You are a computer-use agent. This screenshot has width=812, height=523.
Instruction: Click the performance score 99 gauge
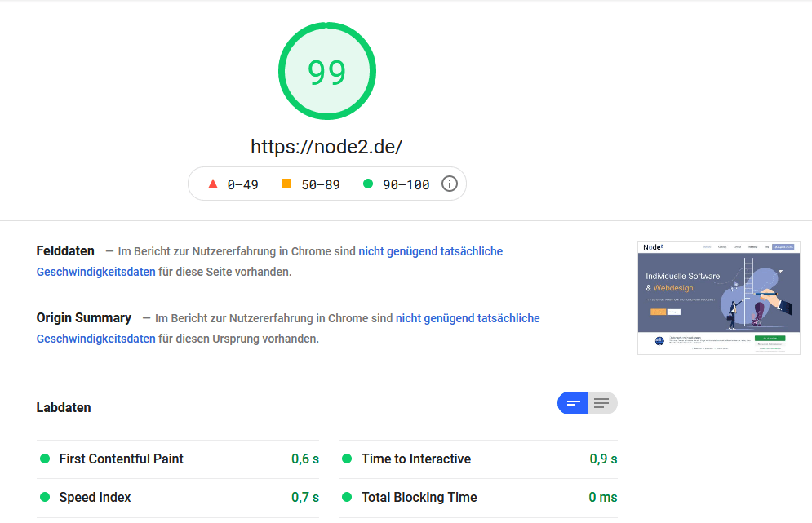click(x=326, y=71)
